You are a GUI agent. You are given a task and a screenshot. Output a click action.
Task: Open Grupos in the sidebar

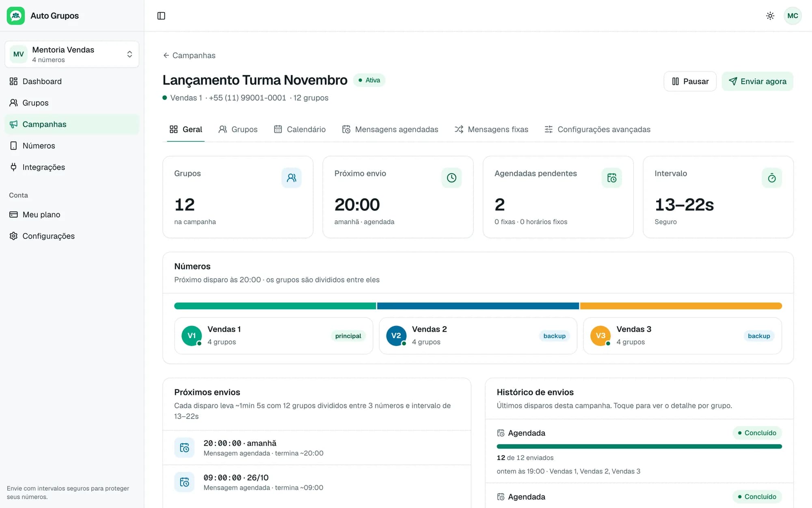click(72, 103)
